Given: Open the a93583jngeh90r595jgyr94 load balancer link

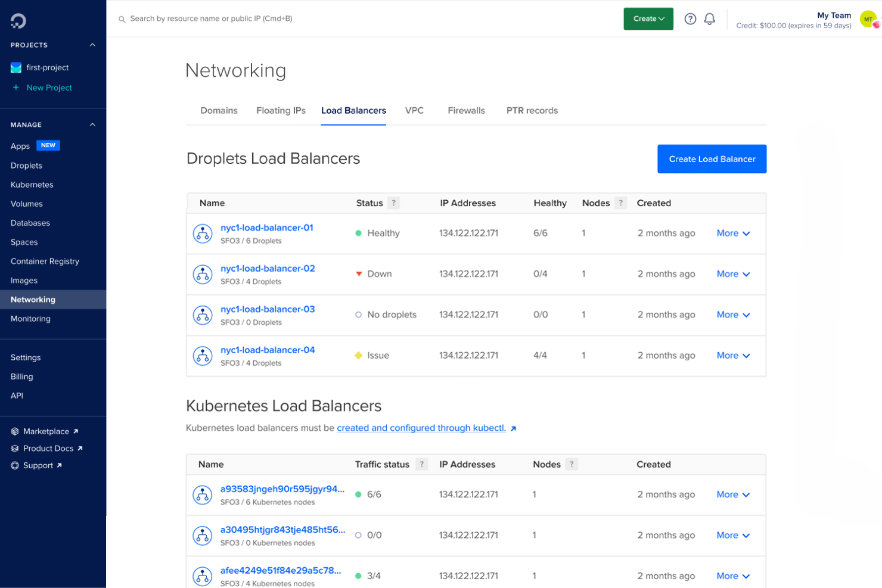Looking at the screenshot, I should coord(282,489).
